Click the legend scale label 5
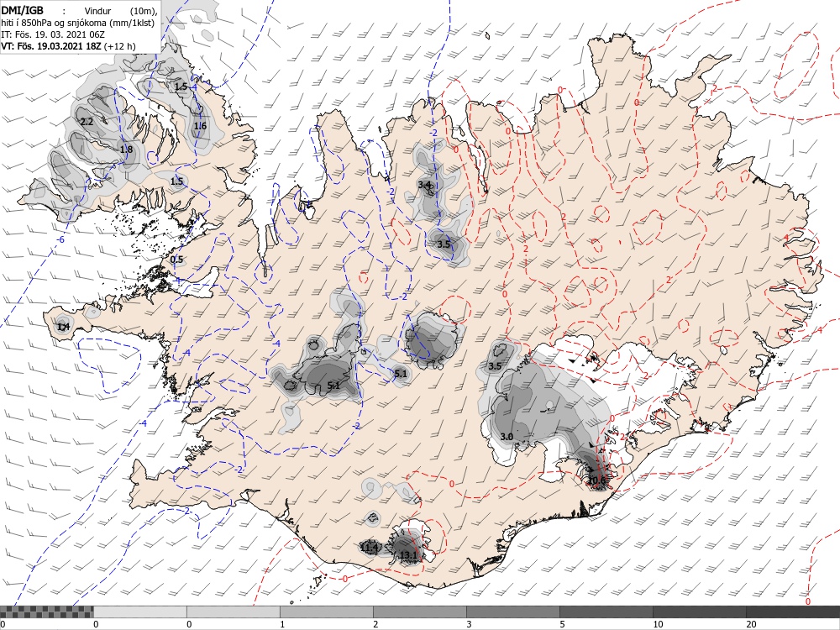 coord(563,624)
